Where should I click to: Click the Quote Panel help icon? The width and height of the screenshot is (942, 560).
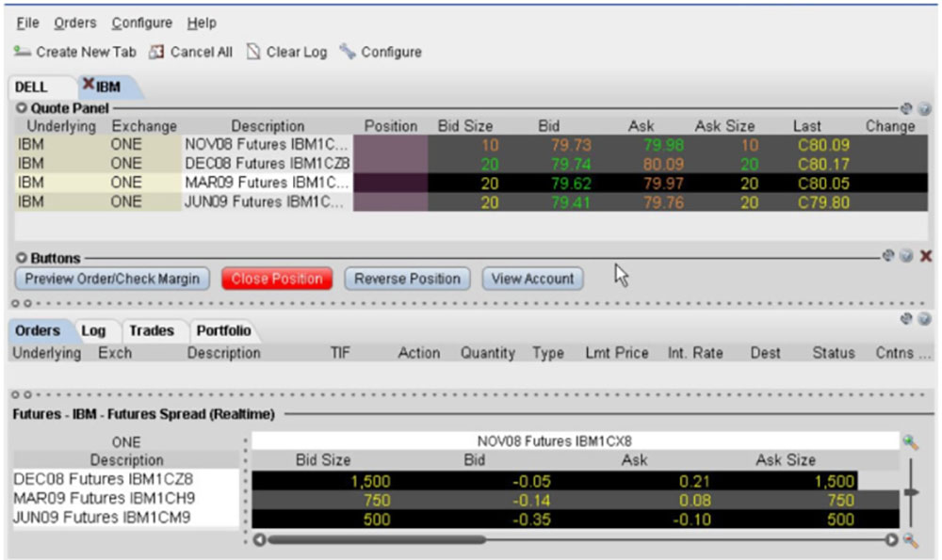click(924, 108)
